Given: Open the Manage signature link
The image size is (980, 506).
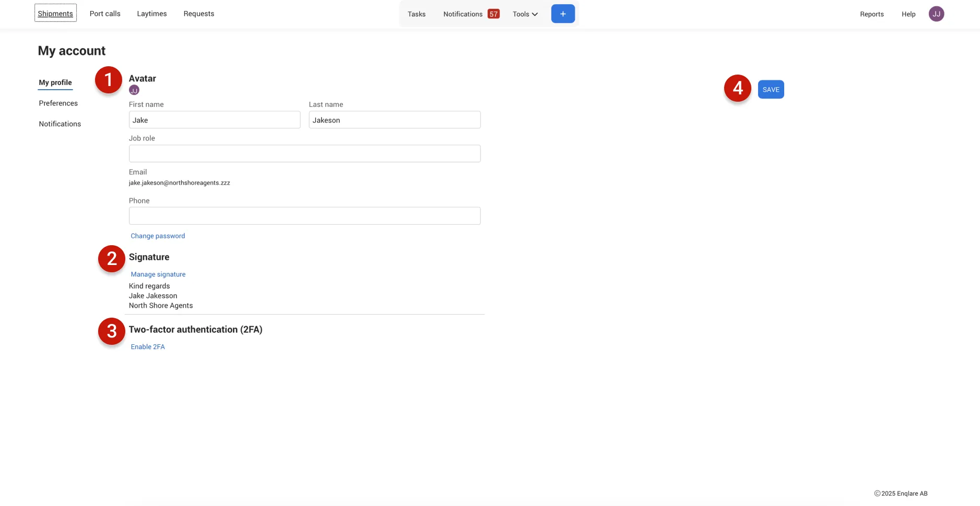Looking at the screenshot, I should tap(158, 274).
